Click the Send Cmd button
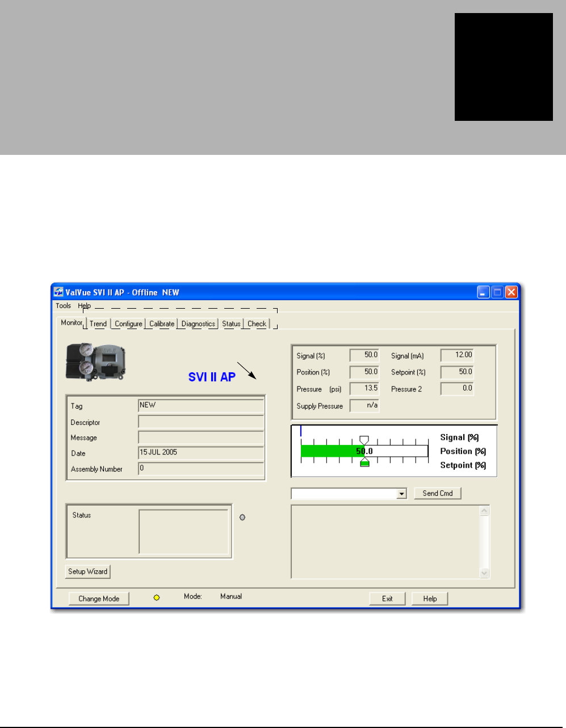566x728 pixels. (438, 494)
